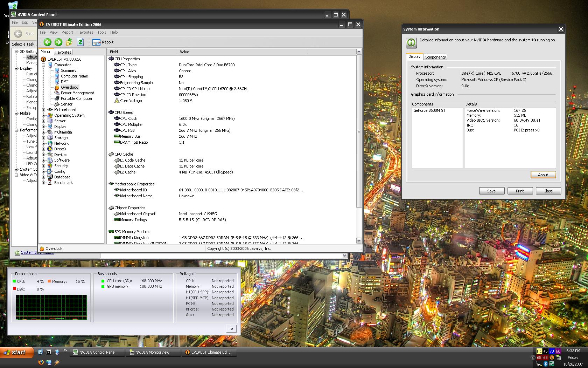
Task: Open the EVEREST File menu
Action: [43, 32]
